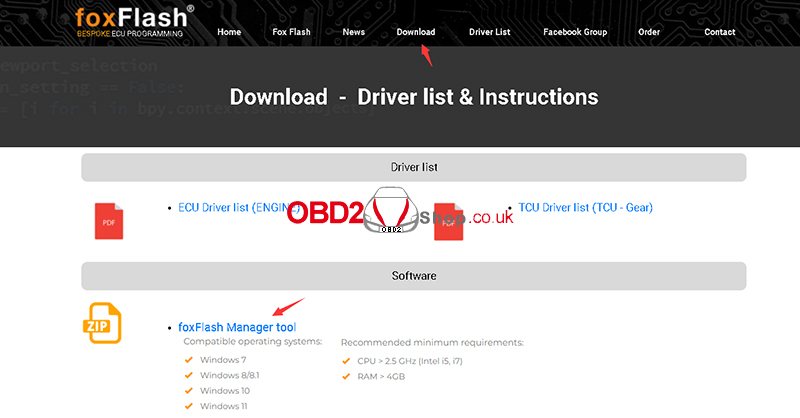Open the ECU Driver list link
The height and width of the screenshot is (418, 800).
(237, 207)
